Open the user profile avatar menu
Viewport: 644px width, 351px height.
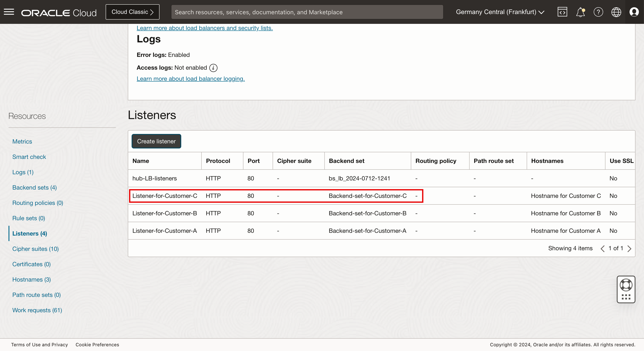tap(634, 12)
